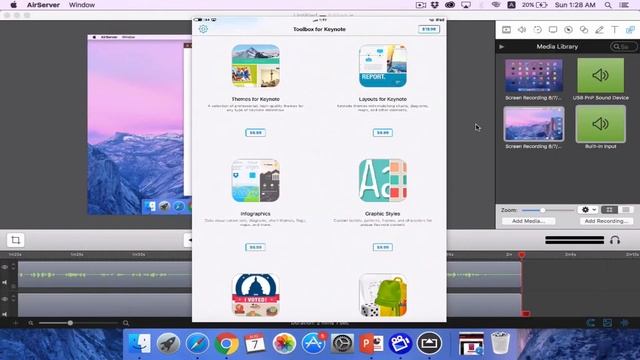This screenshot has width=640, height=360.
Task: Click the $9.99 button under Graphic Styles
Action: 383,247
